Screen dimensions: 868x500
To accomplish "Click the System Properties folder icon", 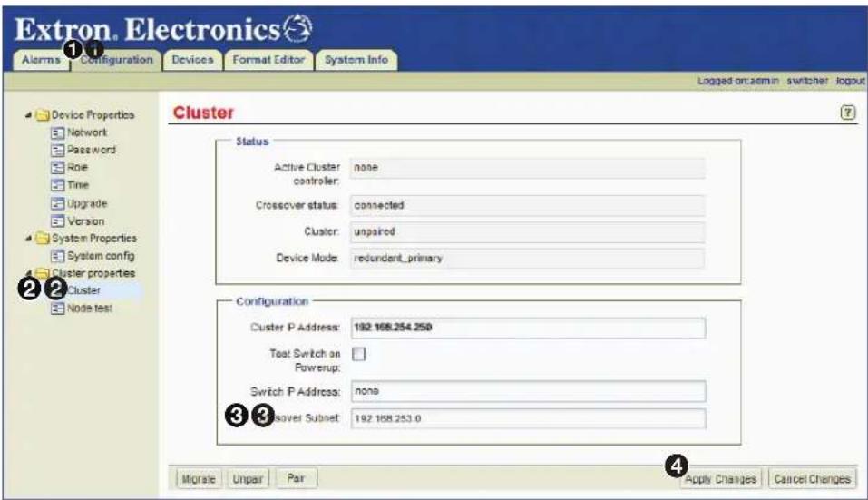I will [x=42, y=238].
